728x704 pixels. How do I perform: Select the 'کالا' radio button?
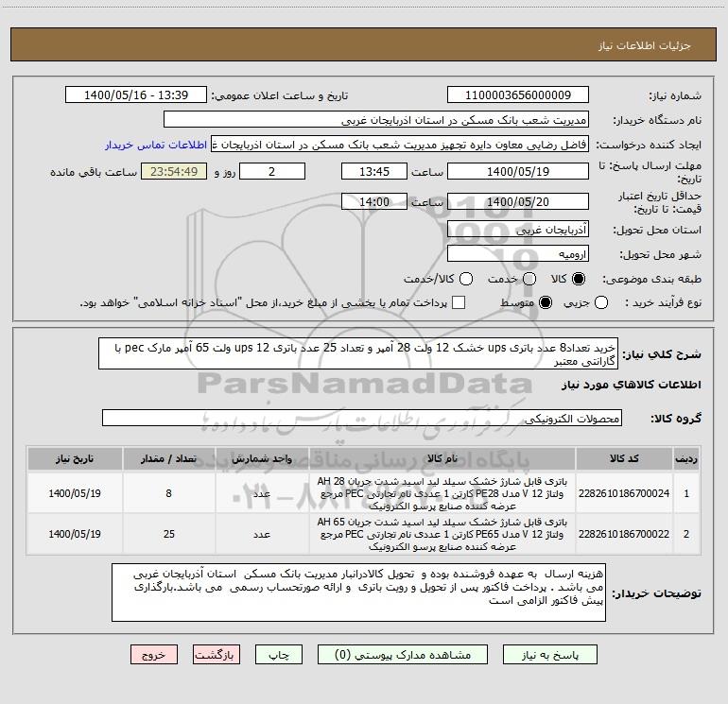579,279
